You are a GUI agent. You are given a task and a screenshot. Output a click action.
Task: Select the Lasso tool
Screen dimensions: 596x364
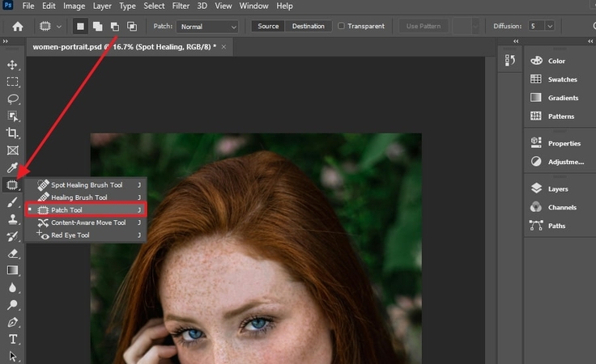pyautogui.click(x=12, y=99)
